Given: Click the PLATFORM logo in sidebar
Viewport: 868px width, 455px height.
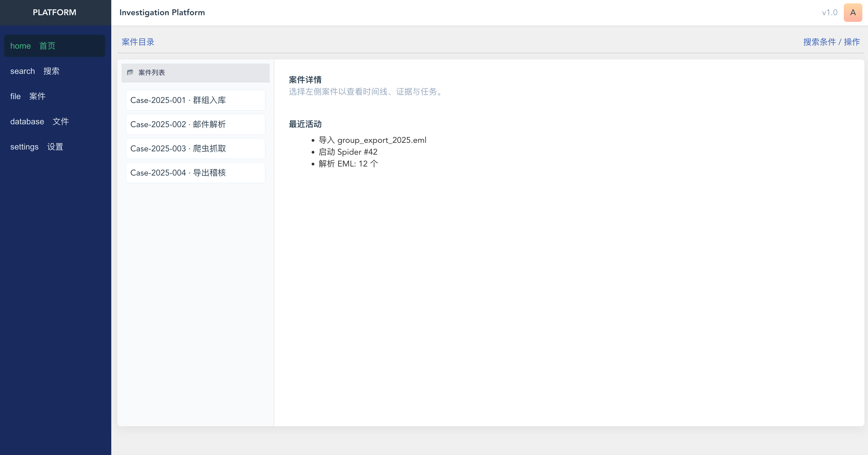Looking at the screenshot, I should point(55,12).
